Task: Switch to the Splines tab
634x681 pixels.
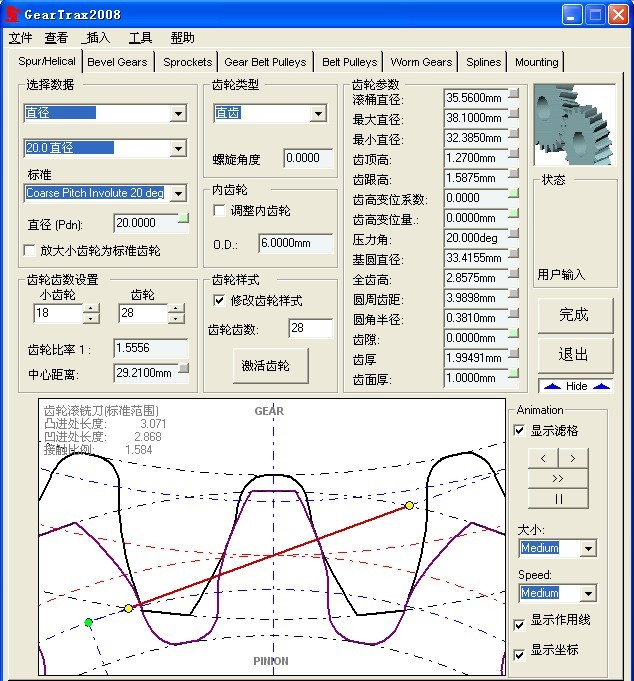Action: (483, 62)
